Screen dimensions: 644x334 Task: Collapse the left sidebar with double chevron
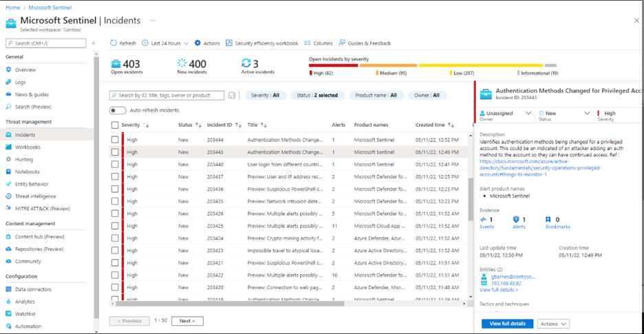94,43
